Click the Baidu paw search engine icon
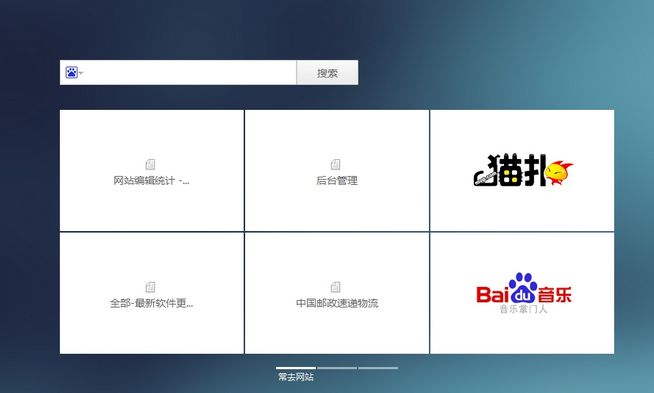The image size is (654, 393). pyautogui.click(x=71, y=73)
